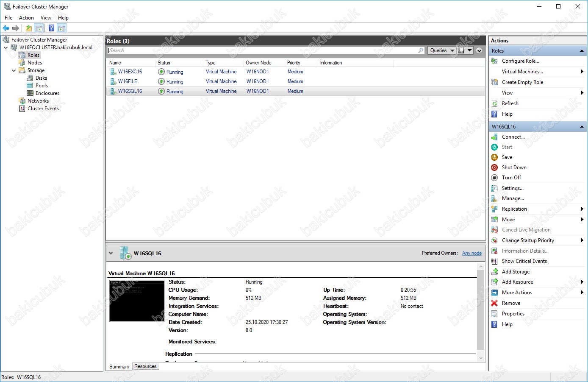Collapse the Roles actions section

582,51
